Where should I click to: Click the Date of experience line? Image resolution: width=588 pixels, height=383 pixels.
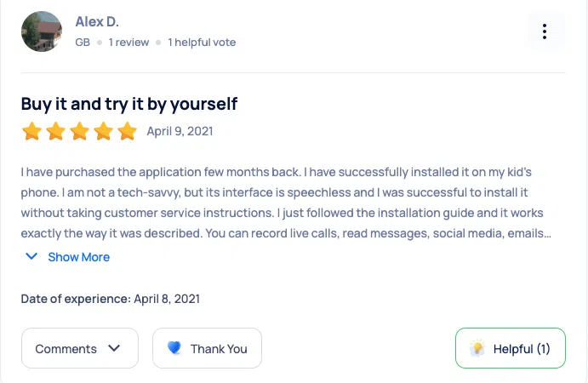pos(111,299)
